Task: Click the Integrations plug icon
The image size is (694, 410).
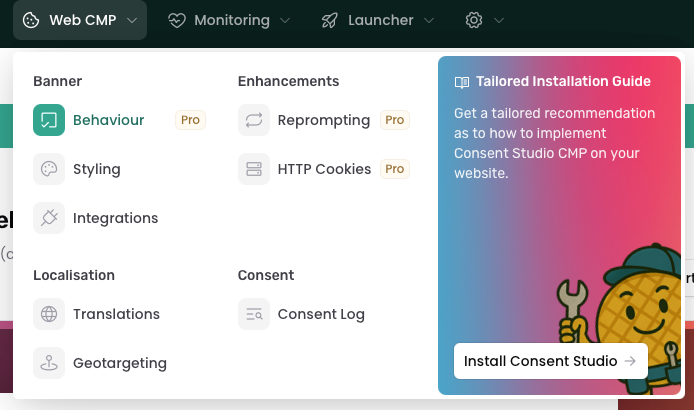Action: pyautogui.click(x=49, y=218)
